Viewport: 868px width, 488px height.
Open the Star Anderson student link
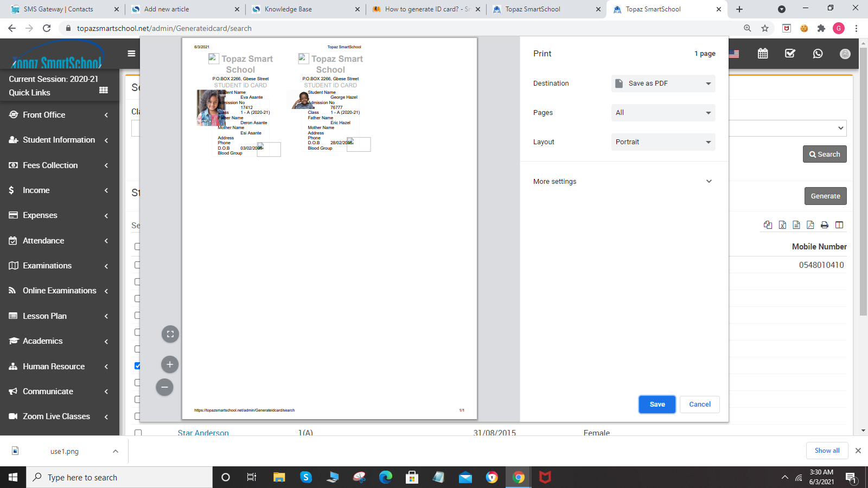(203, 433)
